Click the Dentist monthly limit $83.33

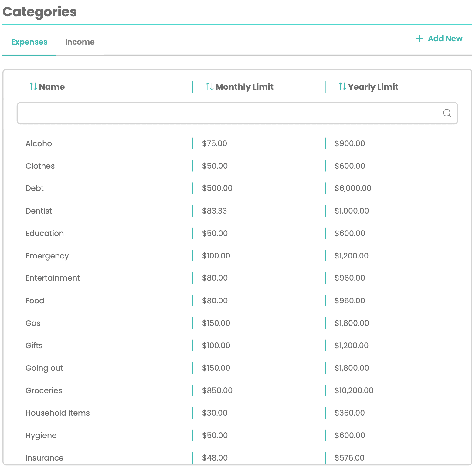[x=214, y=211]
